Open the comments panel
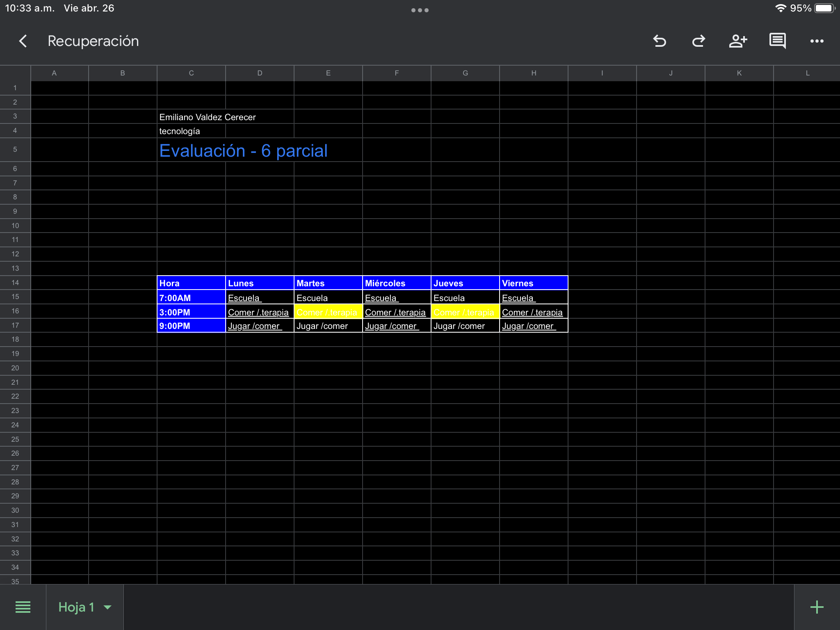840x630 pixels. click(777, 41)
